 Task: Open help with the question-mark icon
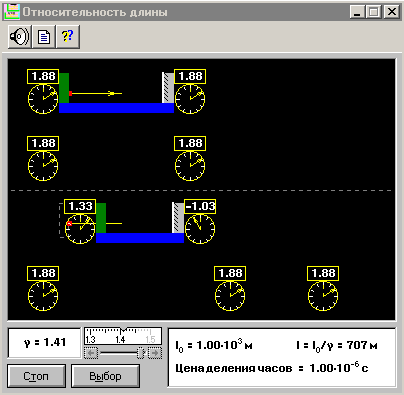pos(68,37)
